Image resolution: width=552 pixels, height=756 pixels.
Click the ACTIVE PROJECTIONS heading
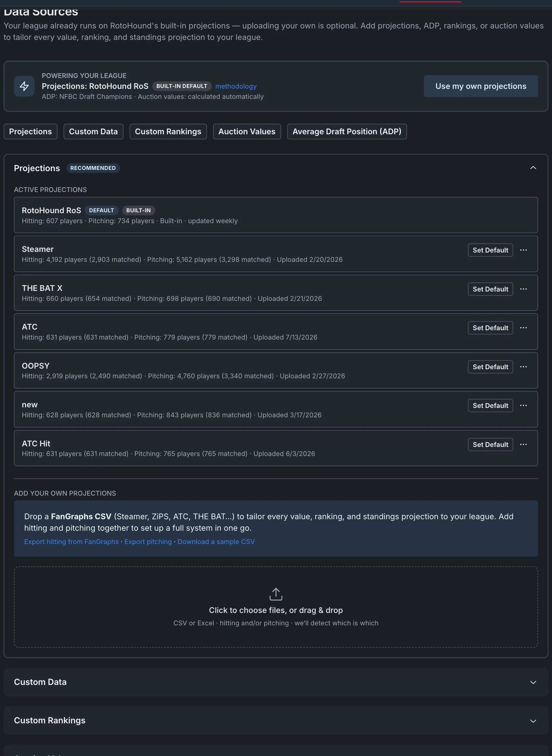pyautogui.click(x=51, y=190)
